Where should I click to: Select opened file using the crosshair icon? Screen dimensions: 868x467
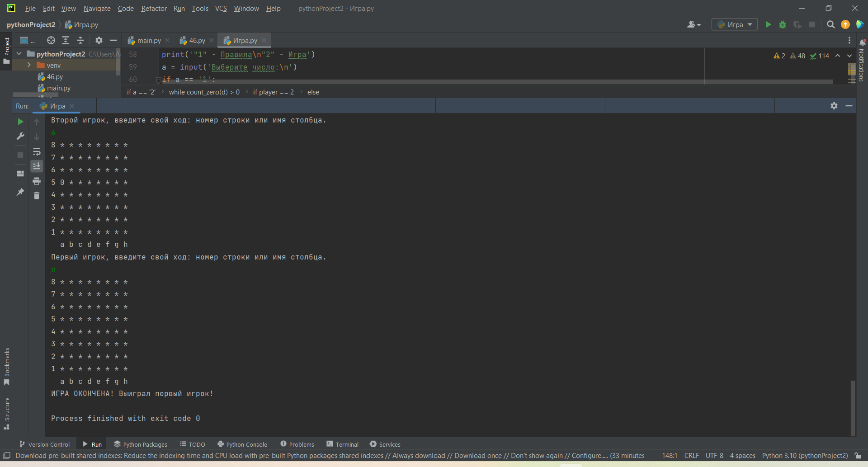[x=51, y=40]
